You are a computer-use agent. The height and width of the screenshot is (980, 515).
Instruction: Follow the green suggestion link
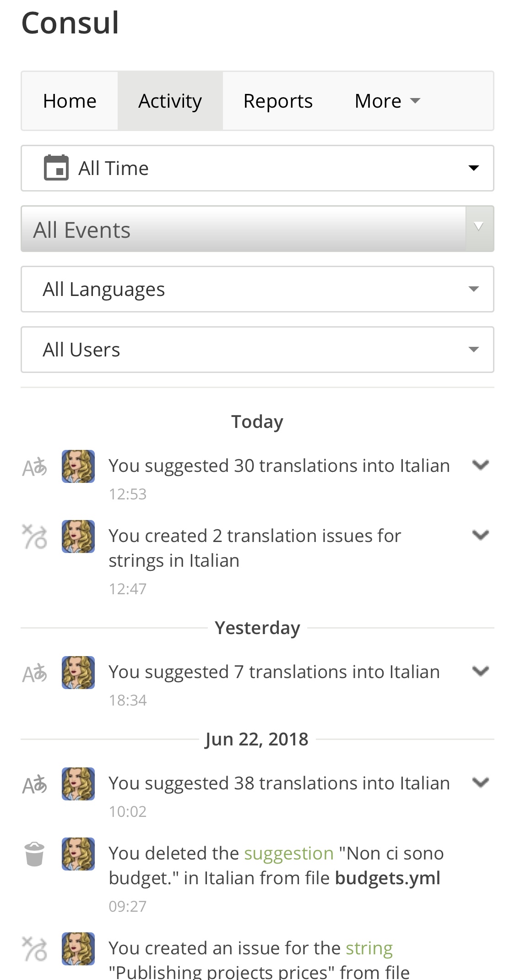tap(288, 854)
